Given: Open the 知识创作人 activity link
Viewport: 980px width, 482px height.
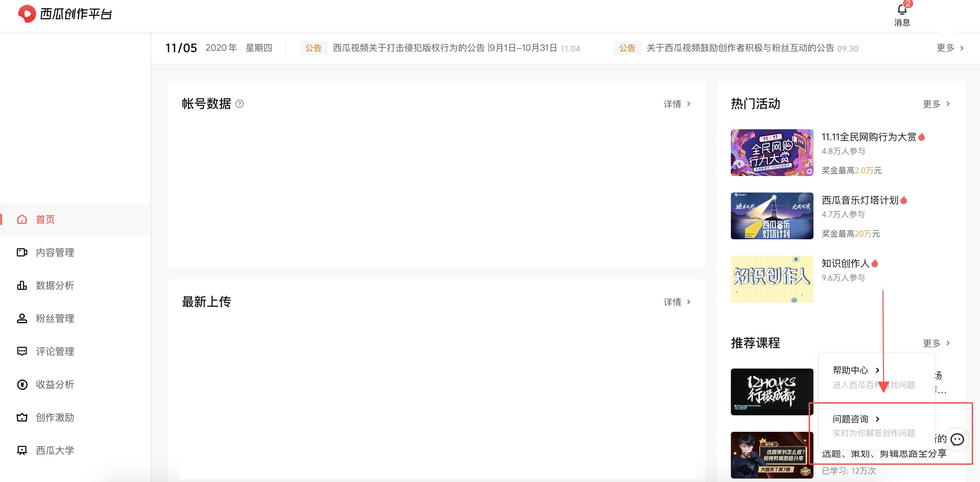Looking at the screenshot, I should coord(847,263).
